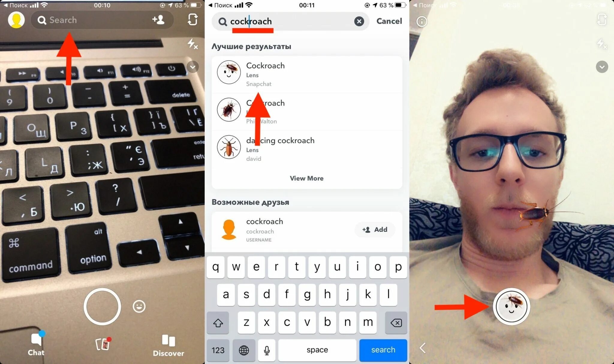The image size is (614, 364).
Task: Tap the dancing cockroach Lens icon
Action: tap(228, 147)
